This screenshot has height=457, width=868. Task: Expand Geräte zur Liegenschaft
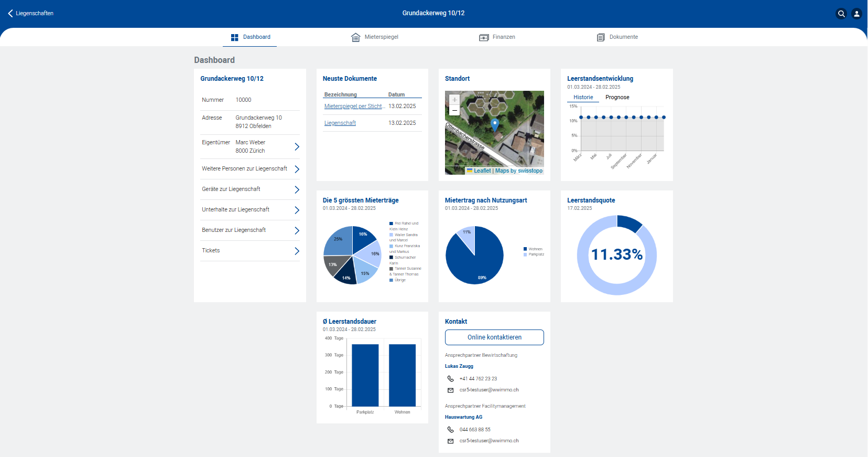point(250,189)
